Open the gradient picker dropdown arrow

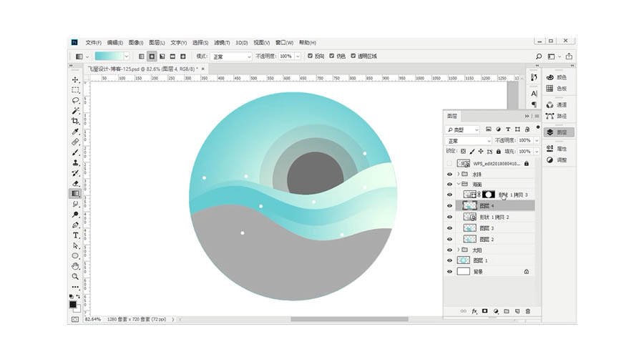pyautogui.click(x=127, y=56)
